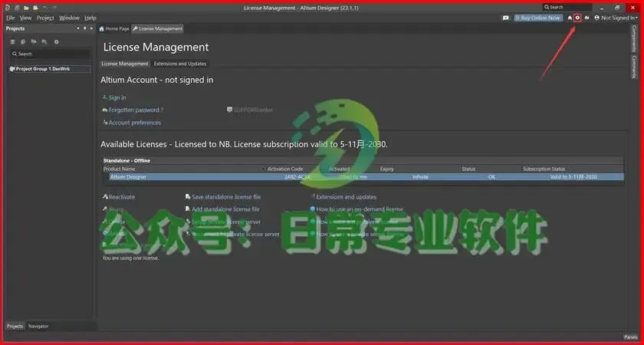Viewport: 644px width, 345px height.
Task: Click the Expiry column header
Action: coord(387,169)
